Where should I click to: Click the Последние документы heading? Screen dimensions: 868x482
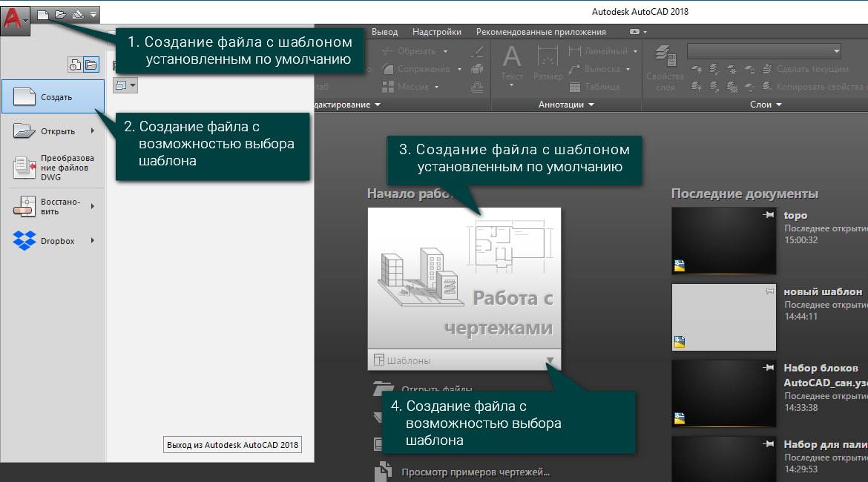pyautogui.click(x=745, y=194)
